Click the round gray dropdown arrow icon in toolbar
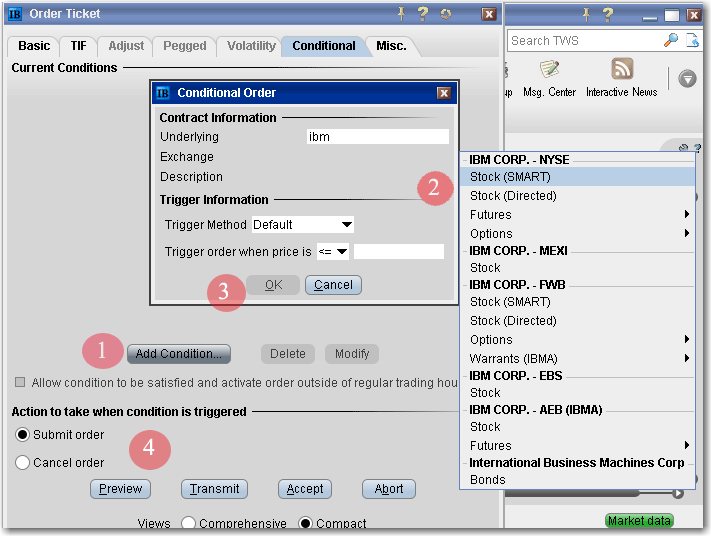Image resolution: width=711 pixels, height=536 pixels. coord(687,79)
